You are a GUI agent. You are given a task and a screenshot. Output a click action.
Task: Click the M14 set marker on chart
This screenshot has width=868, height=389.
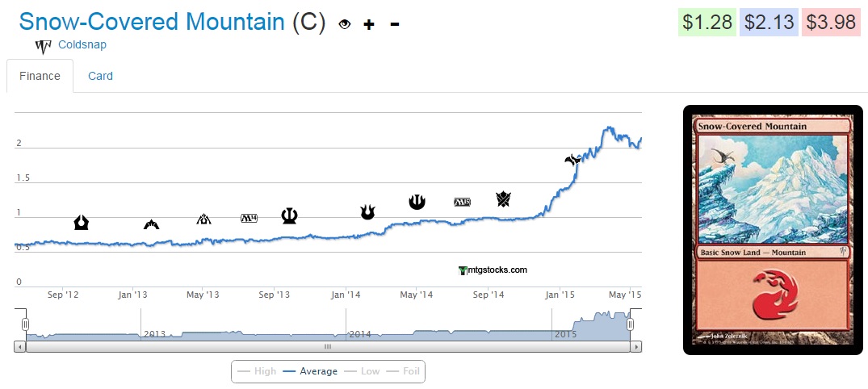click(x=249, y=218)
